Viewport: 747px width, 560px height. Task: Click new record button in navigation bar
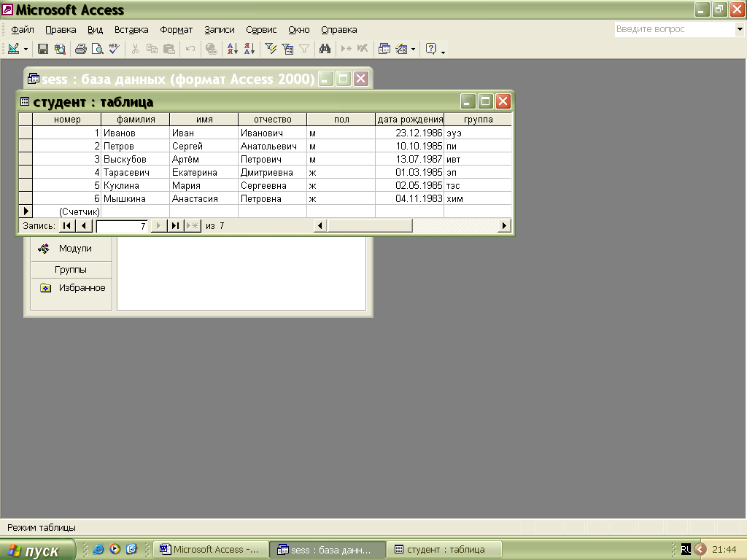pos(193,226)
